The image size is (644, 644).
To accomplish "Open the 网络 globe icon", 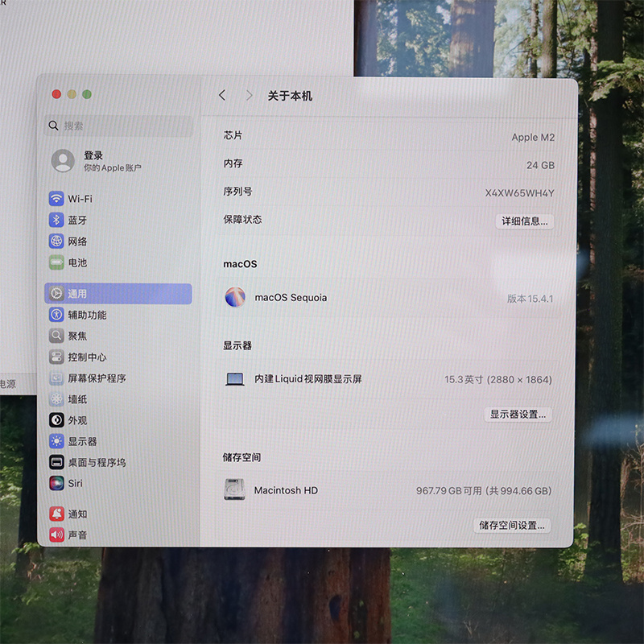I will 56,241.
